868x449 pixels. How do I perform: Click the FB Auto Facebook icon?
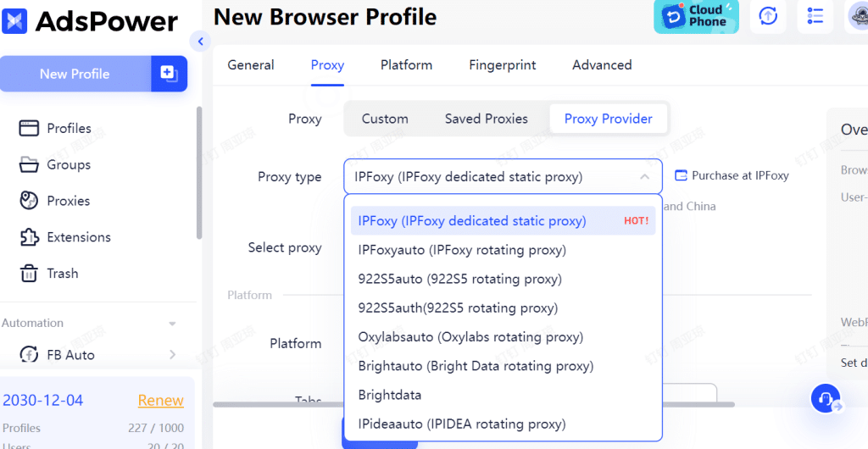coord(29,354)
